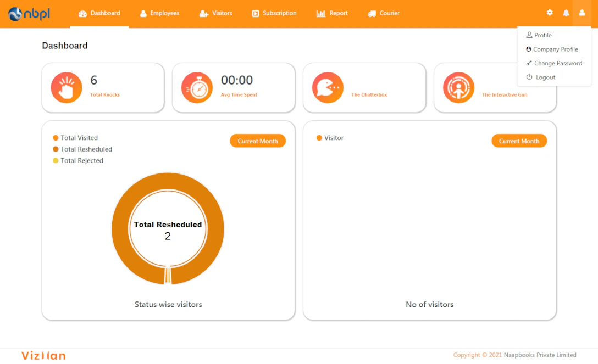This screenshot has height=364, width=598.
Task: Click The Chatterbox icon
Action: tap(328, 88)
